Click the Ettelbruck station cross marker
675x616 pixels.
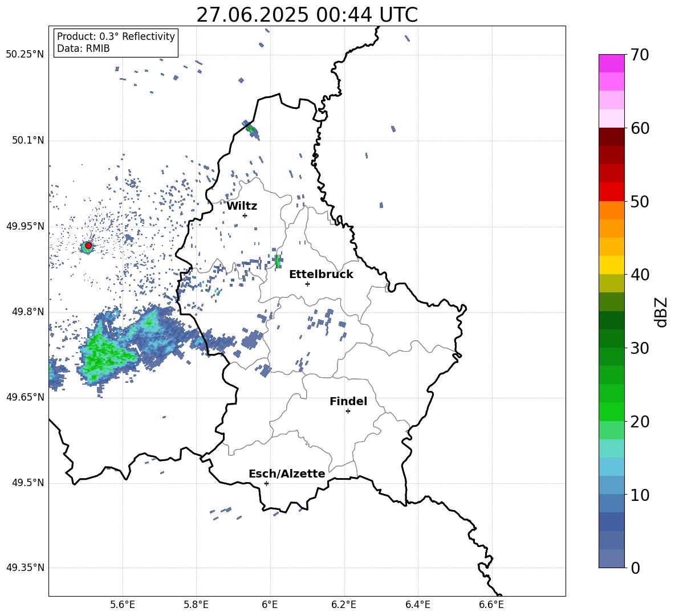point(307,284)
